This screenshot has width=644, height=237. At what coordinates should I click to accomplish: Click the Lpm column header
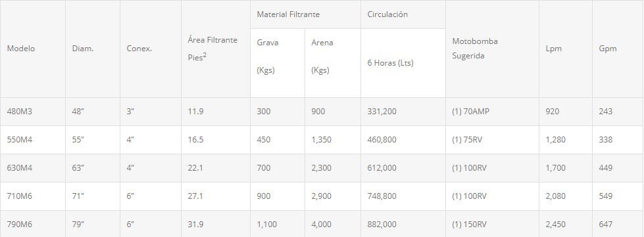(554, 49)
